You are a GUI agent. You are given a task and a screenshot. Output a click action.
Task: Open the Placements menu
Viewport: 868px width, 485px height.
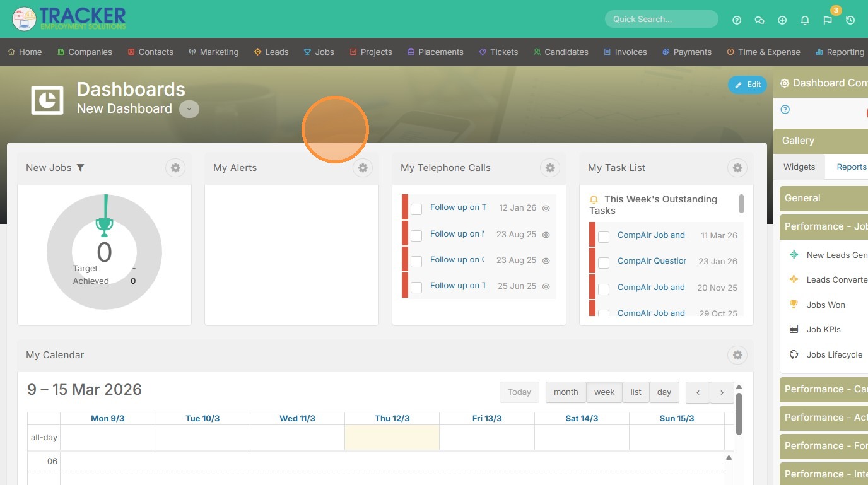(x=435, y=52)
